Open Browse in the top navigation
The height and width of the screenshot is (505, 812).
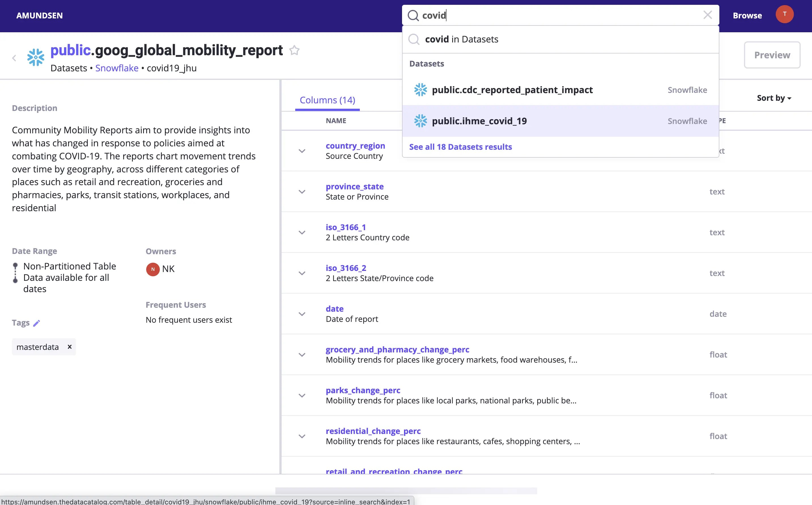[747, 15]
